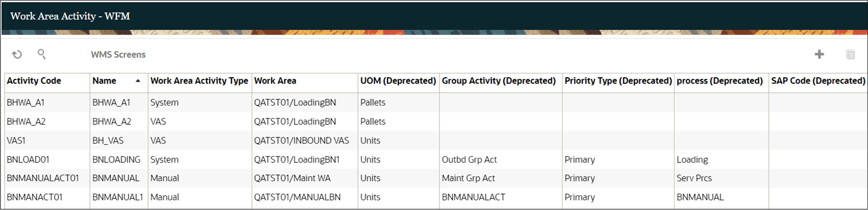Screen dimensions: 868x210
Task: Click Group Activity (Deprecated) header
Action: coord(499,81)
